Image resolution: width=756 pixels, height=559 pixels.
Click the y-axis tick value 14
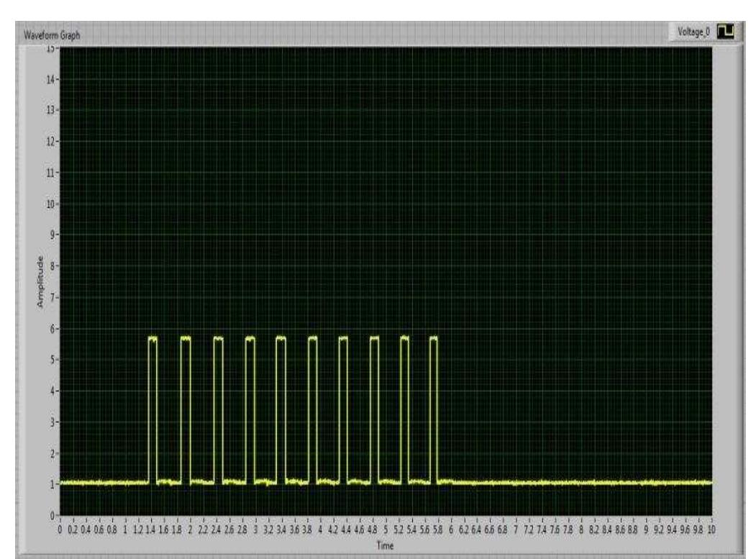point(50,80)
